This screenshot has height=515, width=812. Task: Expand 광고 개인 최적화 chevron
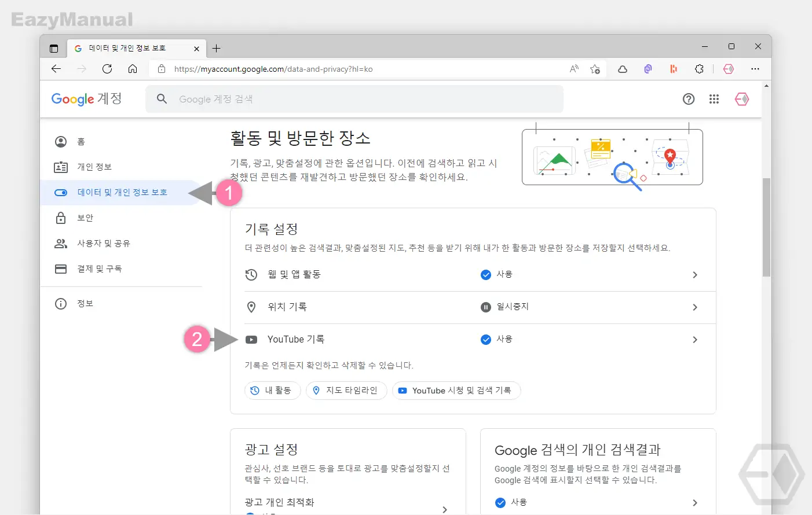coord(445,509)
